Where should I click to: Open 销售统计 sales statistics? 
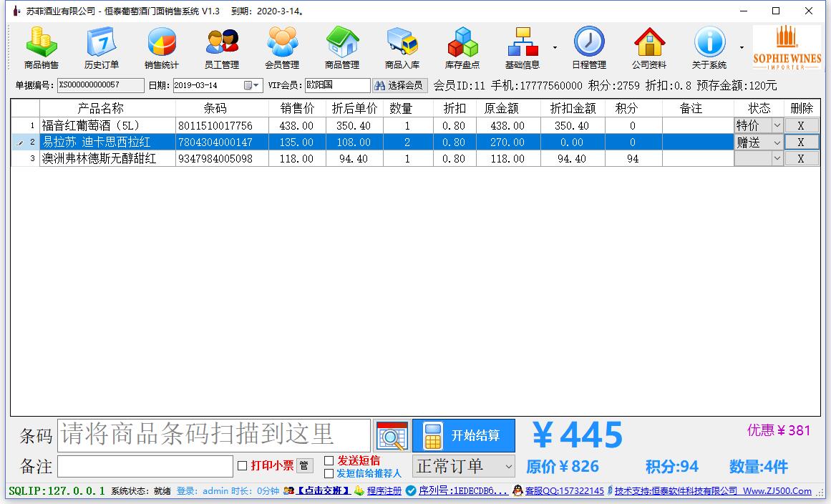pos(162,48)
